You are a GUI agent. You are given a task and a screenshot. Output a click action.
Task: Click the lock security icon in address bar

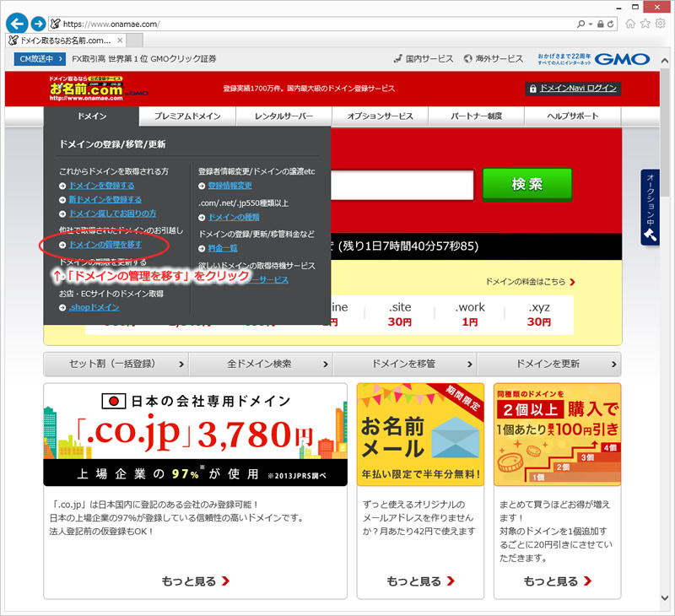coord(601,24)
